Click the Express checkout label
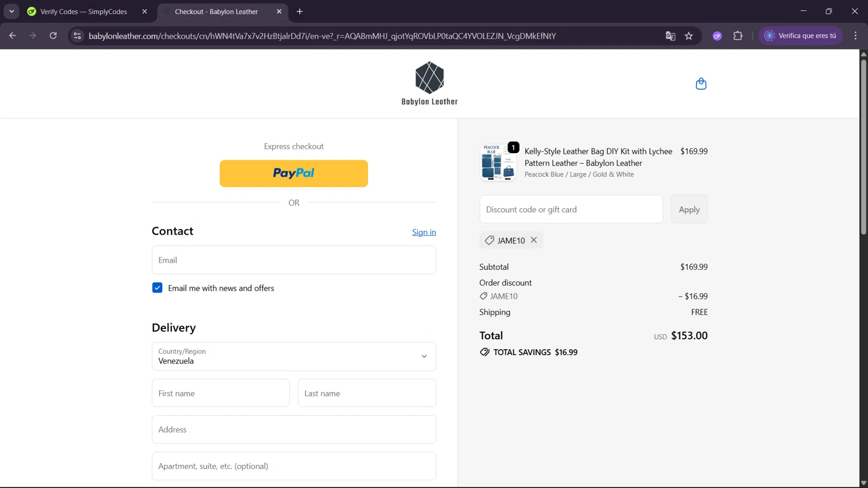 pyautogui.click(x=294, y=146)
